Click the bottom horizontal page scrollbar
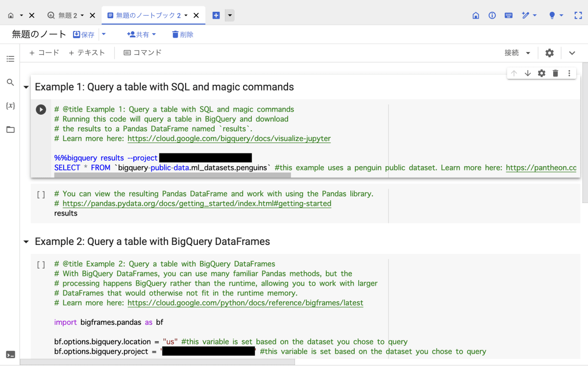The height and width of the screenshot is (366, 588). pos(157,362)
